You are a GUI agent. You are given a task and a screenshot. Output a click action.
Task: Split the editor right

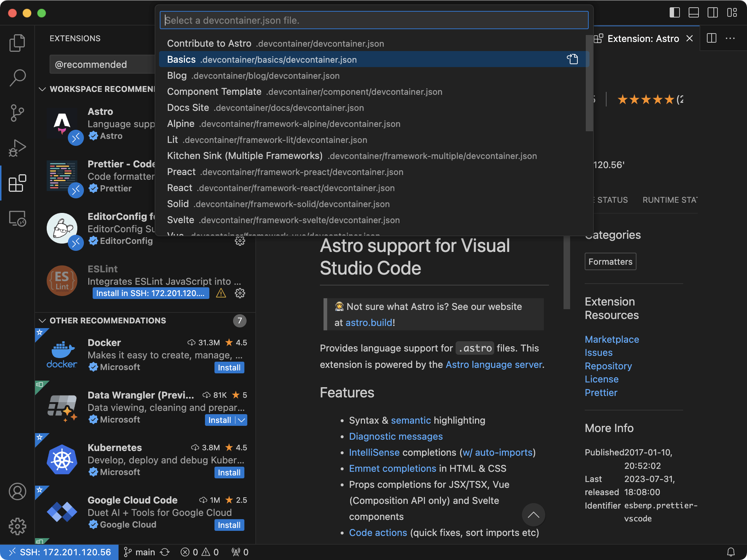pyautogui.click(x=712, y=38)
